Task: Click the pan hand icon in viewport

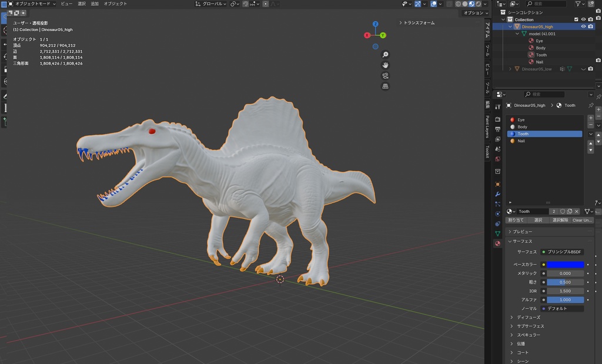Action: coord(385,65)
